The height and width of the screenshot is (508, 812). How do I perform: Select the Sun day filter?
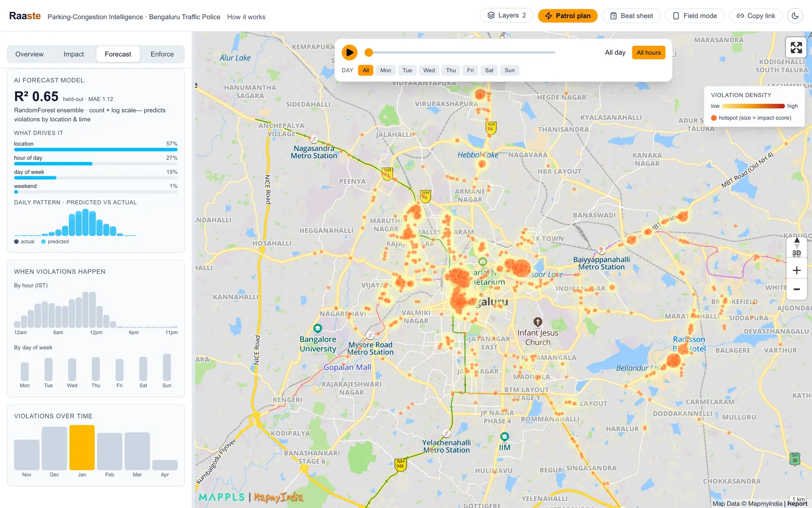[510, 70]
